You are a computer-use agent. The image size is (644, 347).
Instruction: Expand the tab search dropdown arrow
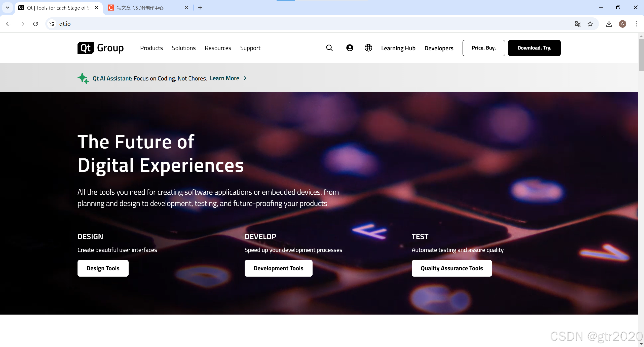tap(8, 8)
